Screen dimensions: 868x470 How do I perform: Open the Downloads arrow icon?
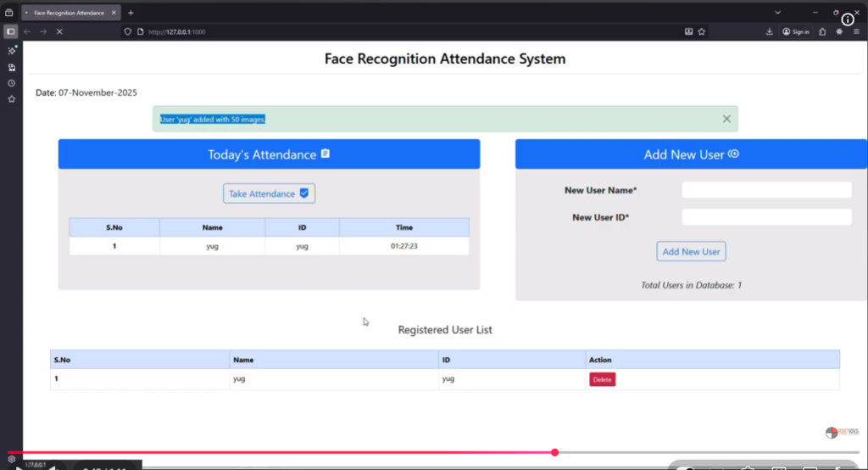pos(770,31)
